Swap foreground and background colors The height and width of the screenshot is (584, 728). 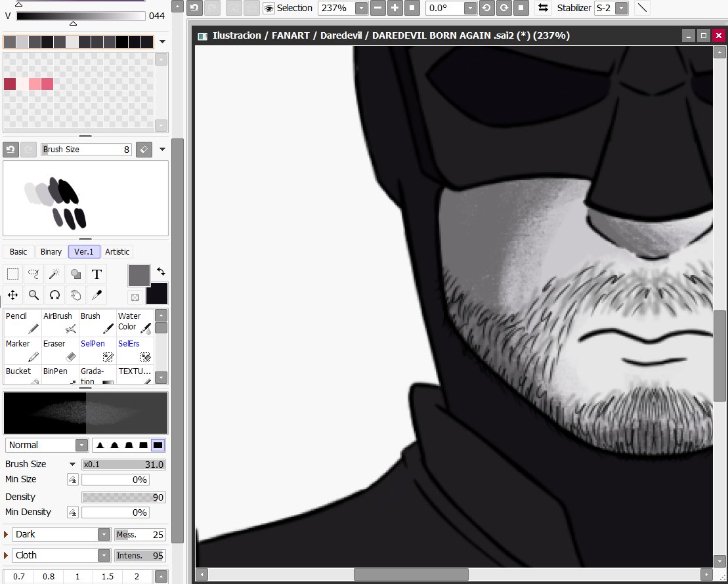161,271
